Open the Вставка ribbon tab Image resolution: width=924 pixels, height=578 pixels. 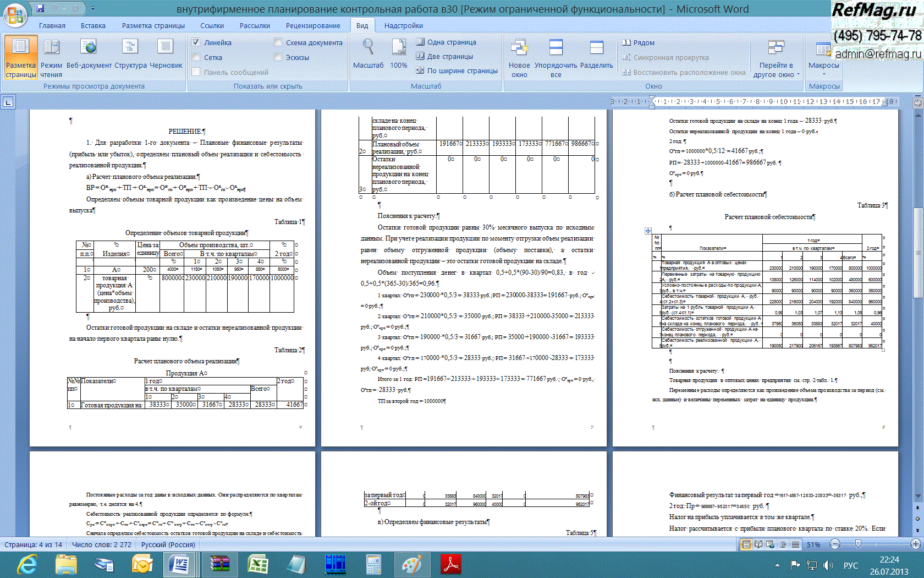93,25
